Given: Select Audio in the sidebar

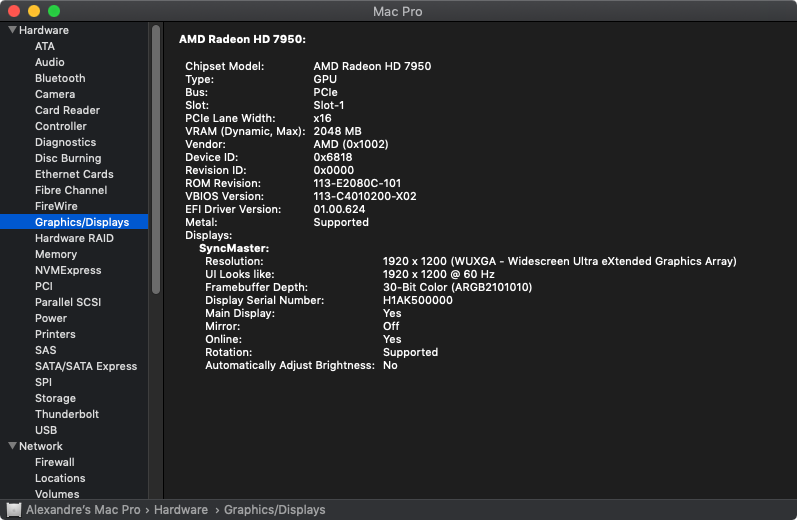Looking at the screenshot, I should click(x=49, y=62).
